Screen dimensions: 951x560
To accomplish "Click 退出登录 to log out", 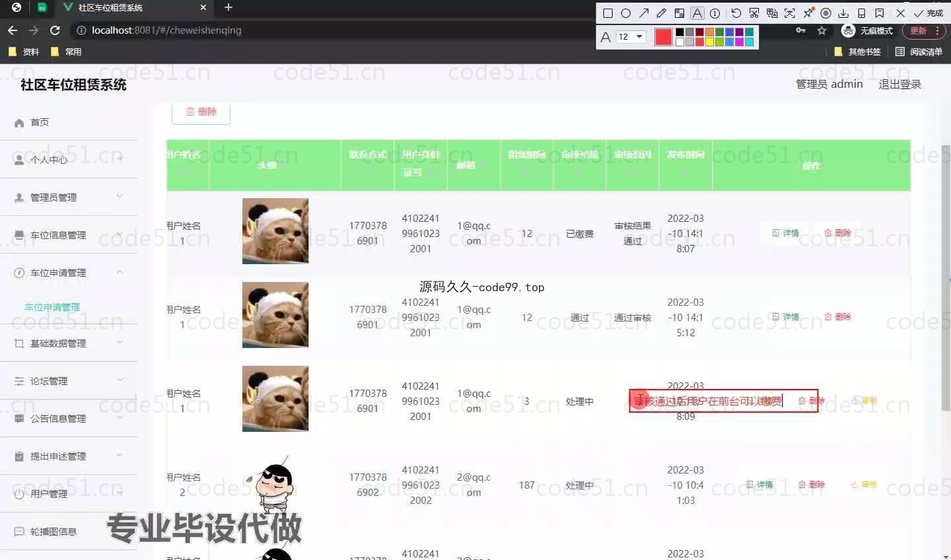I will 899,84.
